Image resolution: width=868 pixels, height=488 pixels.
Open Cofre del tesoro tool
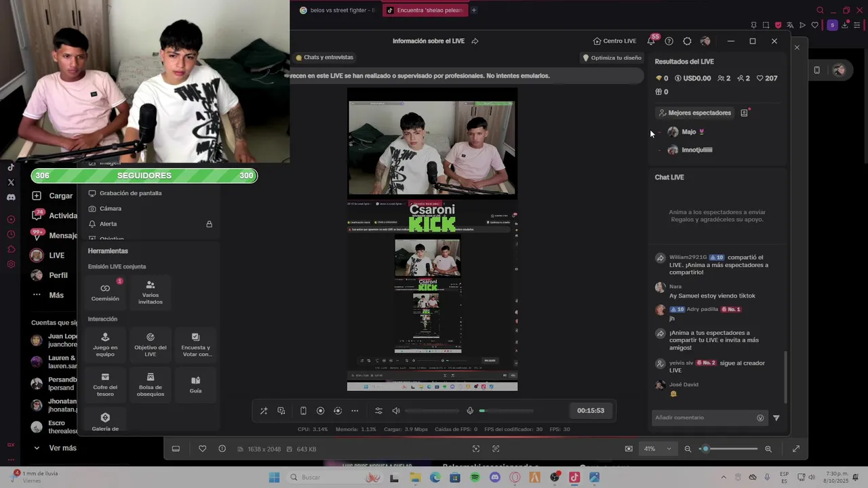(105, 384)
